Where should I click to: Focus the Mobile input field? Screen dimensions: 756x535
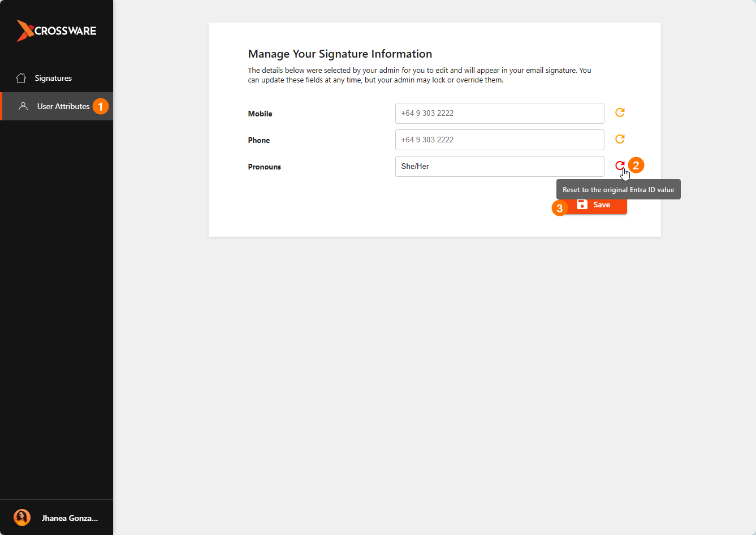click(x=499, y=113)
